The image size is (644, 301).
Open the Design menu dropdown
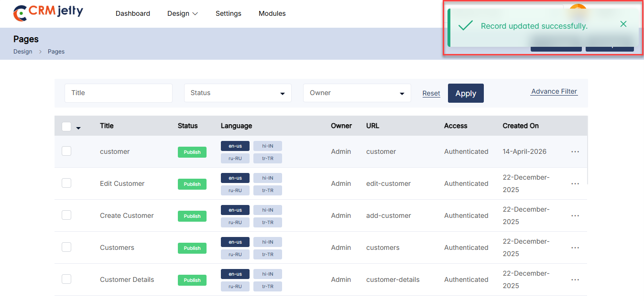pos(182,13)
